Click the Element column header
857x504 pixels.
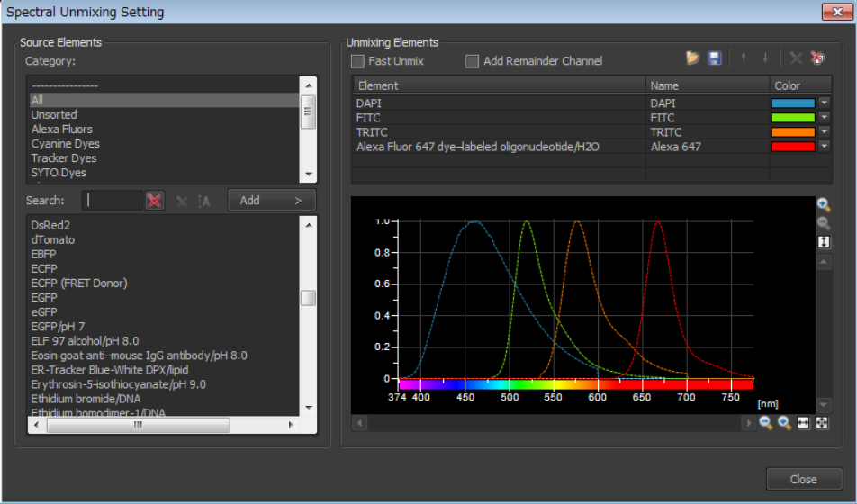(500, 85)
